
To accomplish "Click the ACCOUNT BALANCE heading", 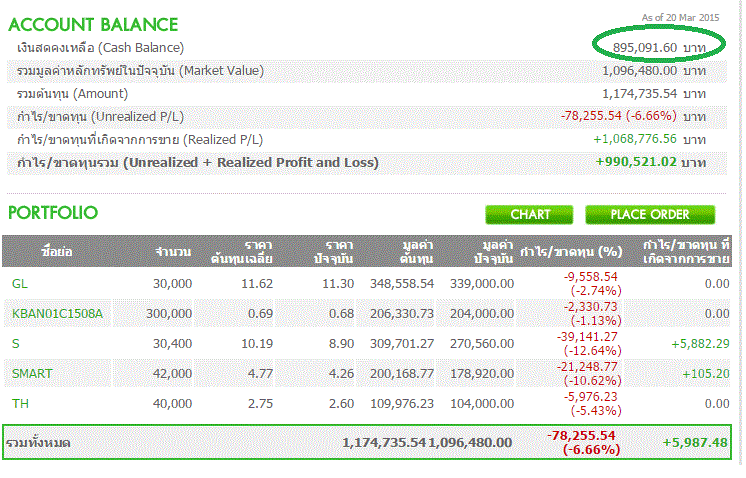I will pyautogui.click(x=93, y=24).
